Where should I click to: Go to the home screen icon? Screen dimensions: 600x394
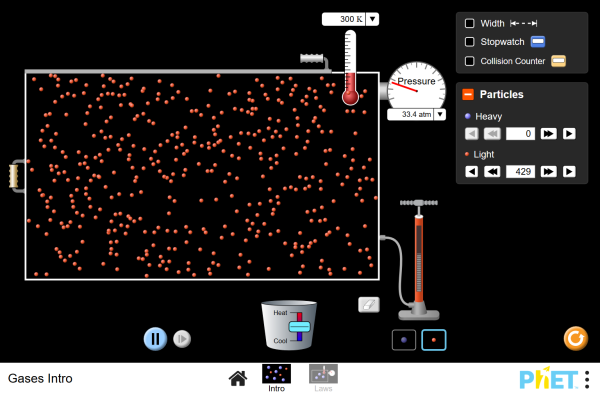pyautogui.click(x=238, y=378)
